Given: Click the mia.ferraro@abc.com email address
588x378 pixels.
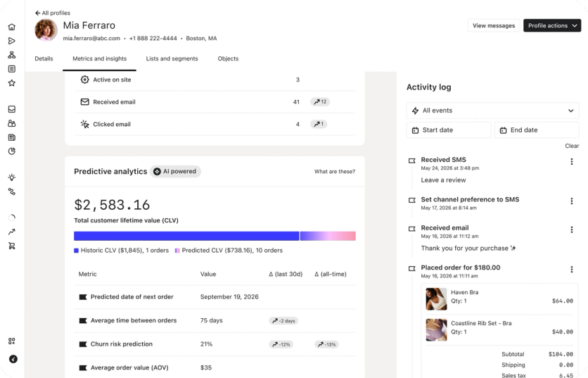Looking at the screenshot, I should [91, 38].
